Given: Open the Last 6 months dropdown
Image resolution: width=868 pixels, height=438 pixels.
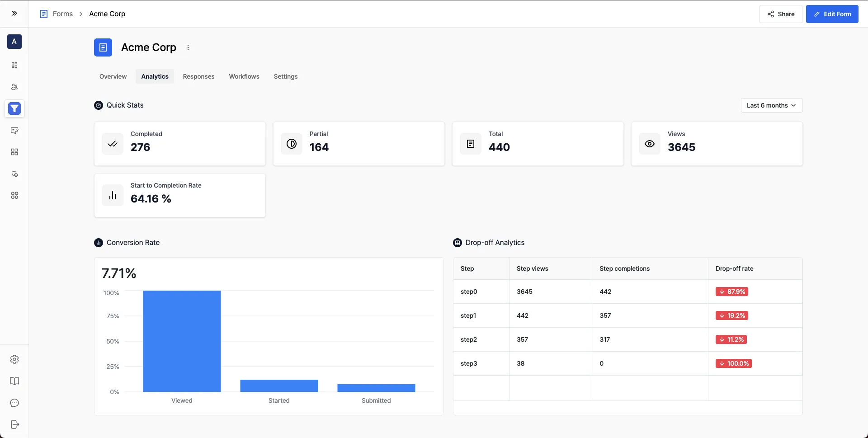Looking at the screenshot, I should [x=772, y=105].
